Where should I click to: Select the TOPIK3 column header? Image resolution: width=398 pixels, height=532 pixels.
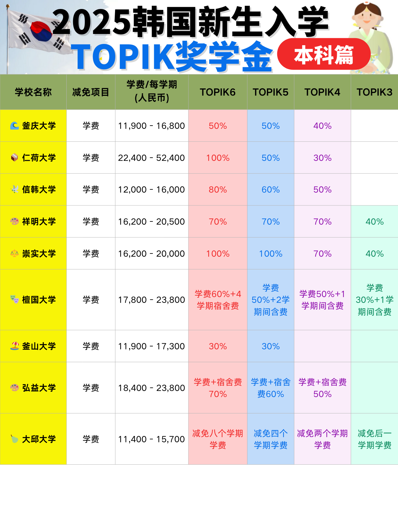[374, 92]
